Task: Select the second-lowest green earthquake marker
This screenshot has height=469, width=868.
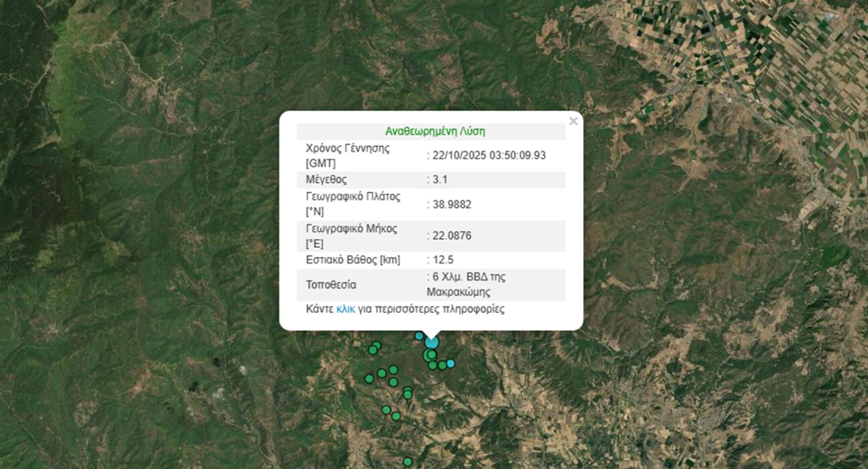Action: (396, 416)
